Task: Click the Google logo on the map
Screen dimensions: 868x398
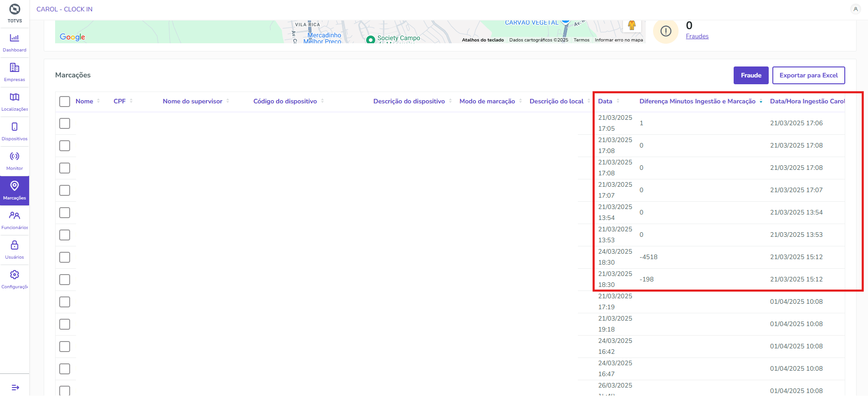Action: (72, 37)
